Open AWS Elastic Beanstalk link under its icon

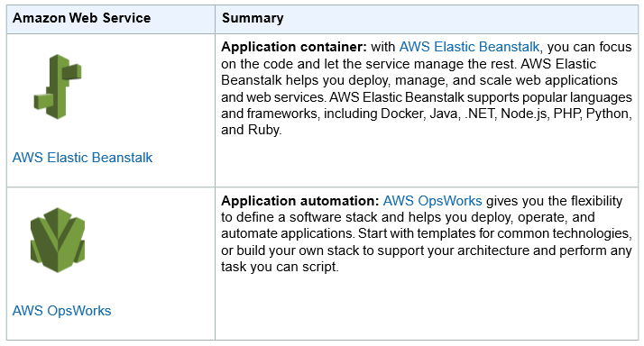click(x=82, y=158)
